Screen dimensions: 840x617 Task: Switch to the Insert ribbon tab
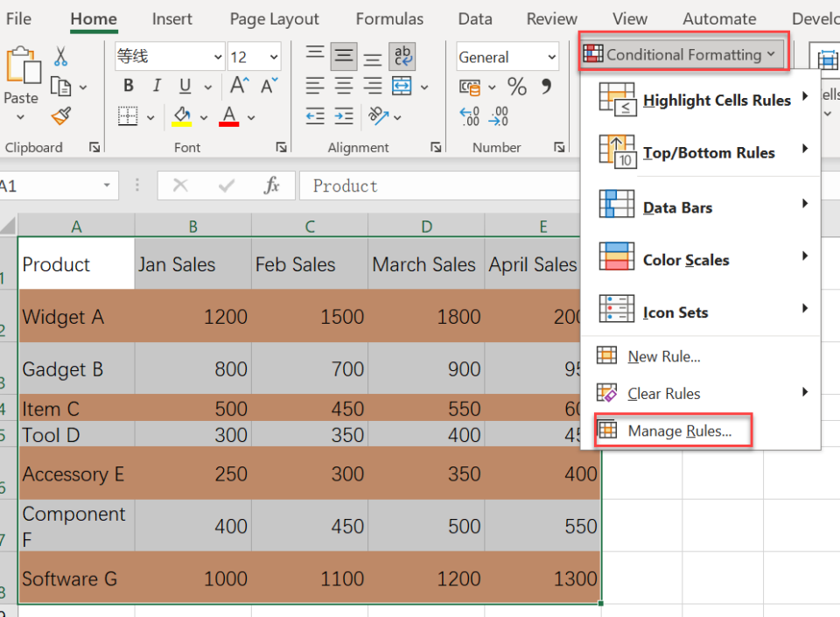coord(171,18)
